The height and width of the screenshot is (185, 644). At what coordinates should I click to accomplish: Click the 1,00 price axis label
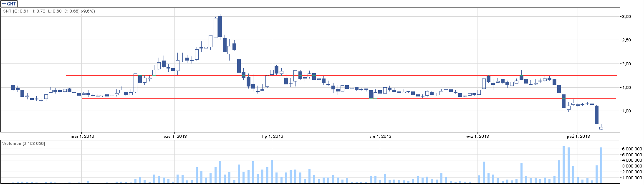tap(627, 111)
